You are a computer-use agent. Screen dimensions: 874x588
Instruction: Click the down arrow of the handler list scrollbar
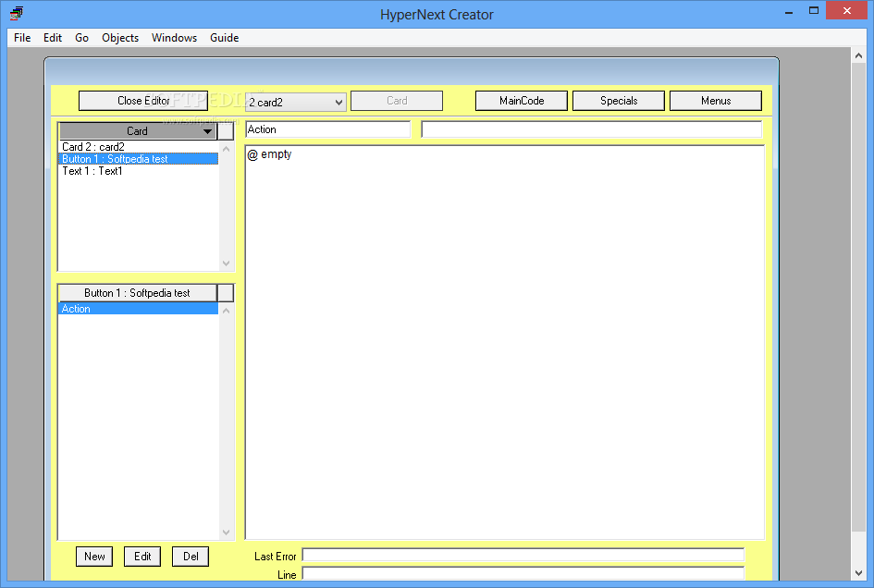pos(227,533)
